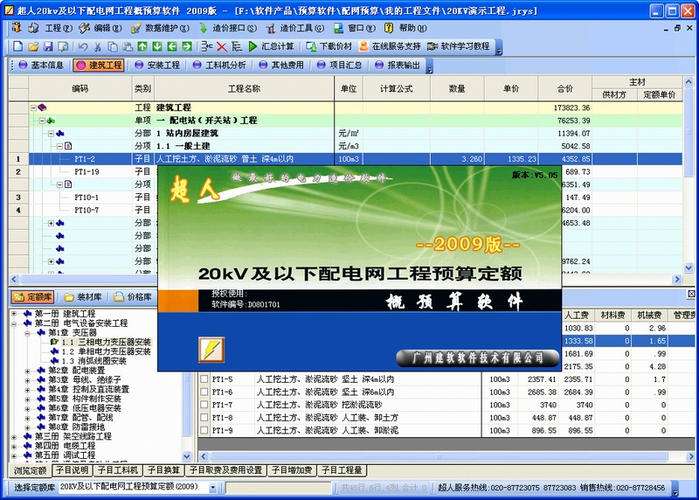
Task: Click the print preview icon after save
Action: coord(63,46)
